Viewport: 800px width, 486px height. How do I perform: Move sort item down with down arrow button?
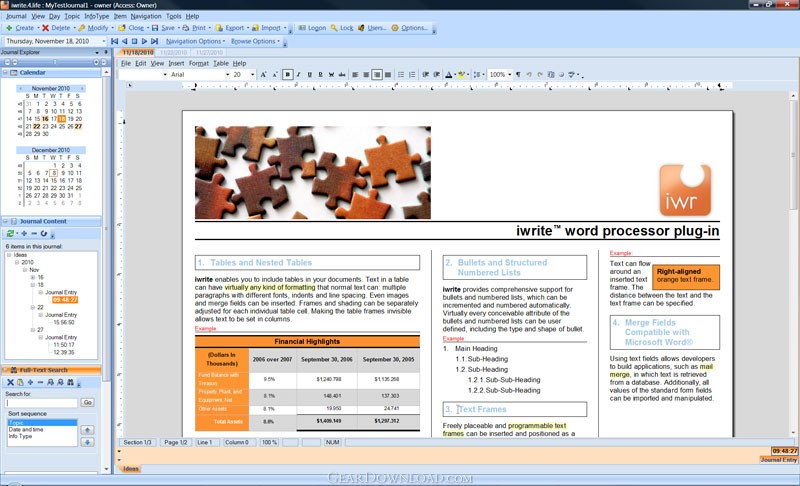click(x=87, y=442)
